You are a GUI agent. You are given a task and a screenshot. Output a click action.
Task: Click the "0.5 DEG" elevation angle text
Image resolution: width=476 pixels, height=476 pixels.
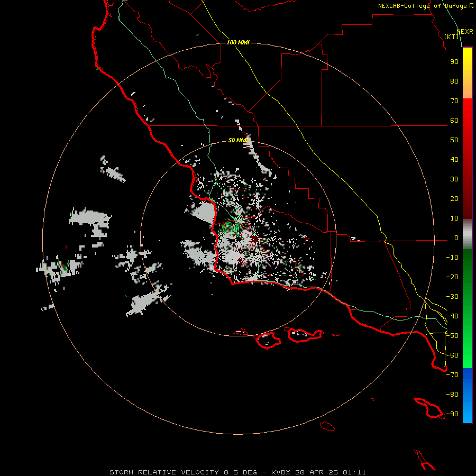[241, 472]
